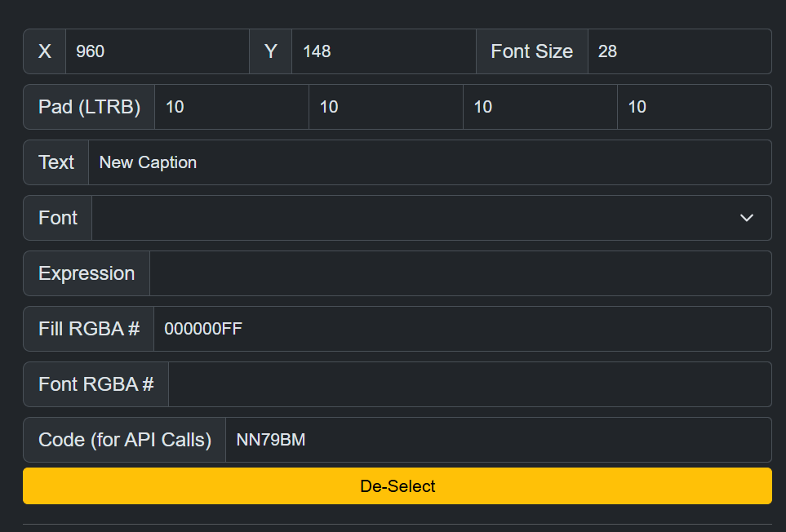Click the Pad (LTRB) label
This screenshot has height=532, width=786.
[x=89, y=107]
